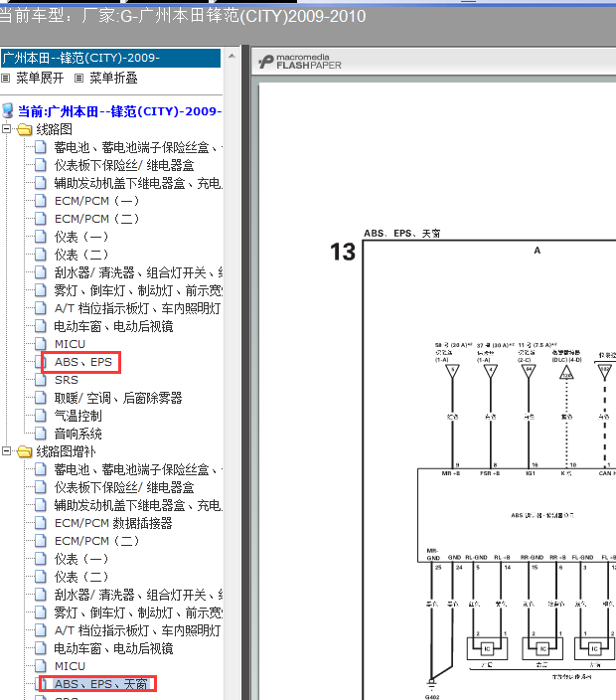This screenshot has width=616, height=700.
Task: Click the ABS、EPS、天窗 title in the diagram
Action: [402, 233]
